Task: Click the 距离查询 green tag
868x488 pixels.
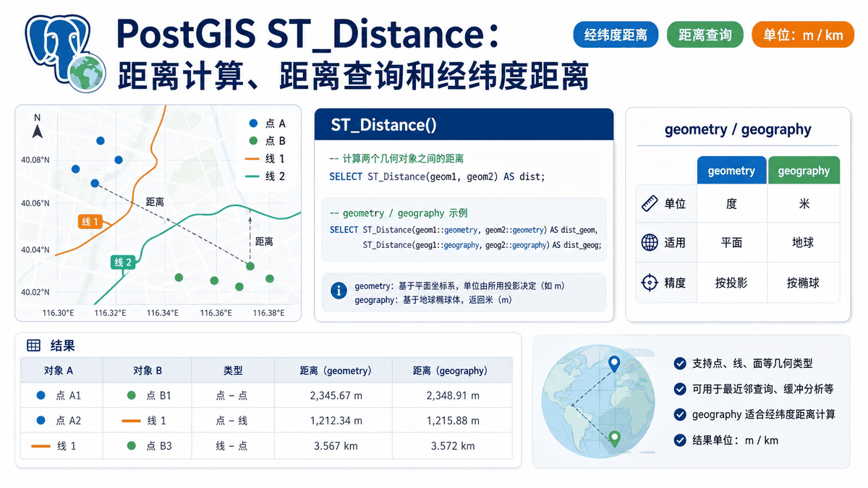Action: point(705,35)
